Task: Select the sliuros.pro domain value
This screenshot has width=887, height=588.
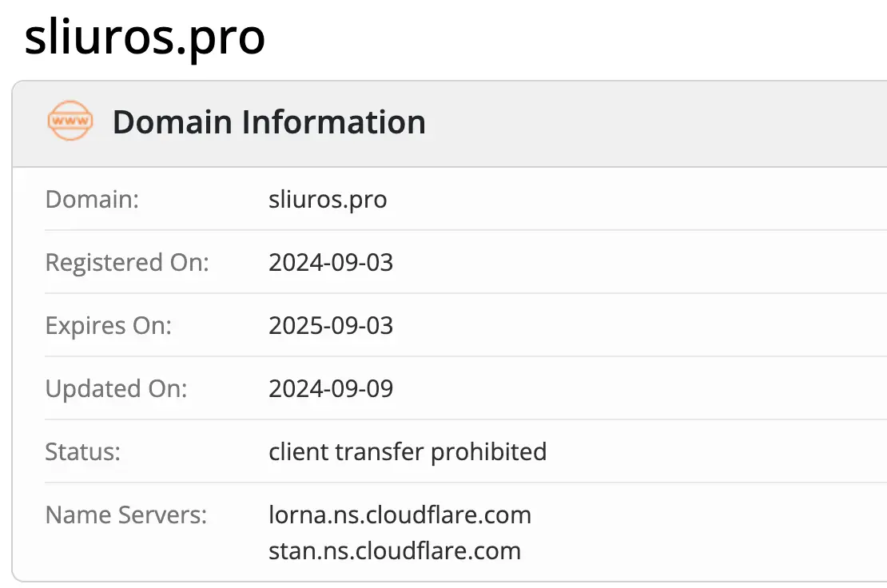Action: 328,199
